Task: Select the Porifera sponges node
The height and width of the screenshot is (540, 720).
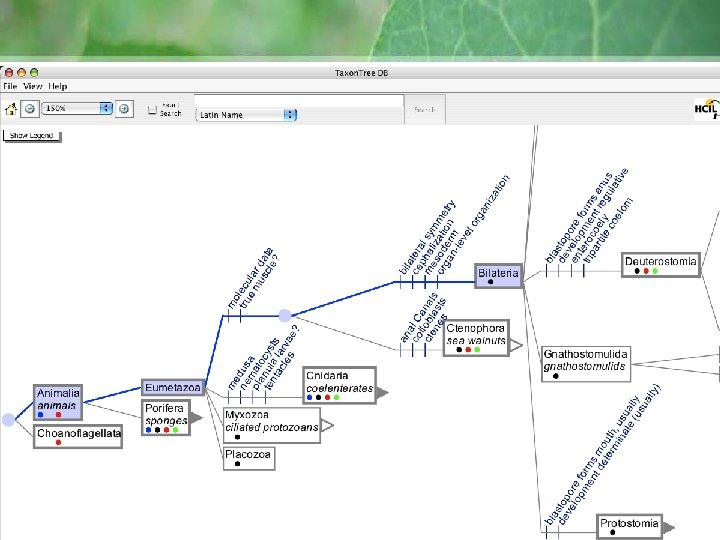Action: point(166,418)
